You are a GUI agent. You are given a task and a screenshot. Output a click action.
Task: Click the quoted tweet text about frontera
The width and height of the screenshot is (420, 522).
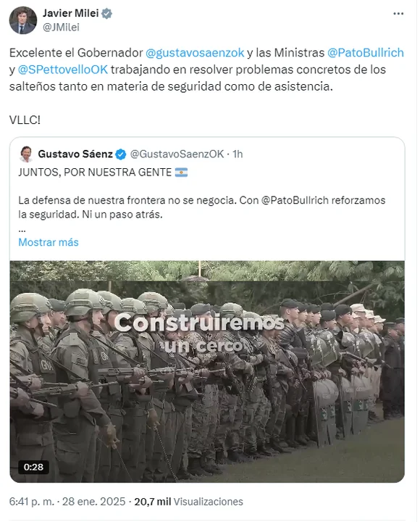click(201, 207)
